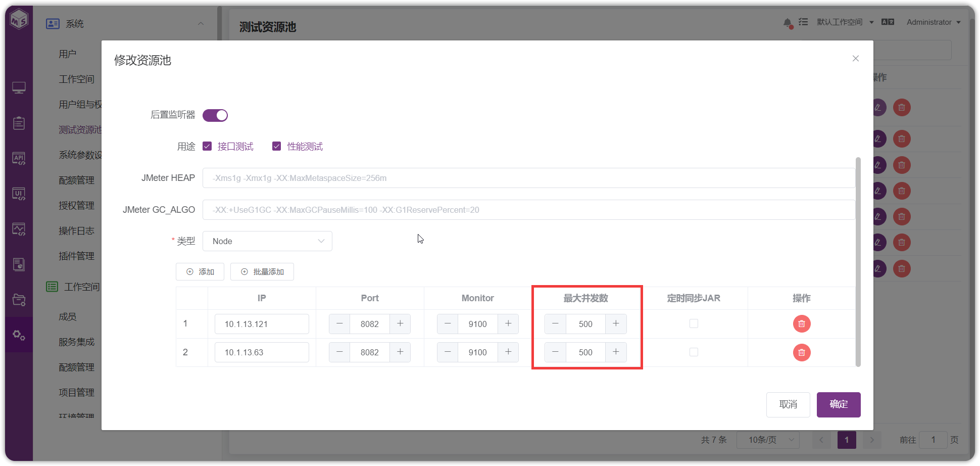Collapse the 系统 menu section
Viewport: 980px width, 466px height.
[201, 24]
